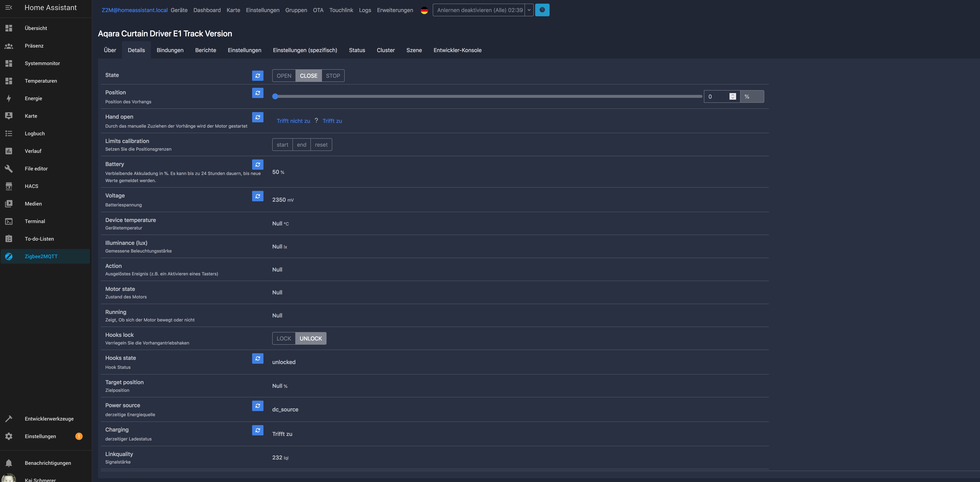Viewport: 980px width, 482px height.
Task: Open the Z2M@homeassistant.local link
Action: point(134,10)
